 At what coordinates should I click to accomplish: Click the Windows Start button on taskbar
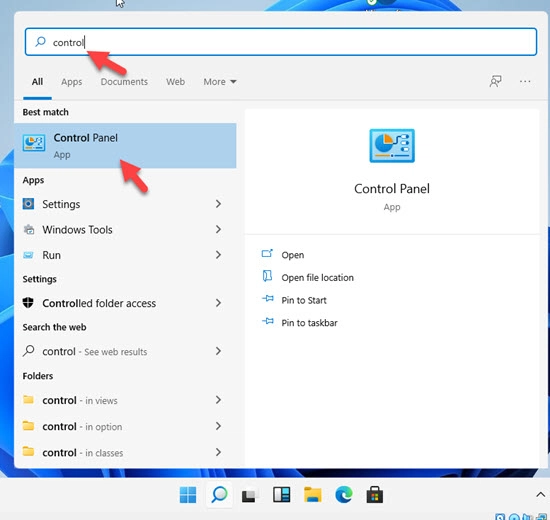188,495
